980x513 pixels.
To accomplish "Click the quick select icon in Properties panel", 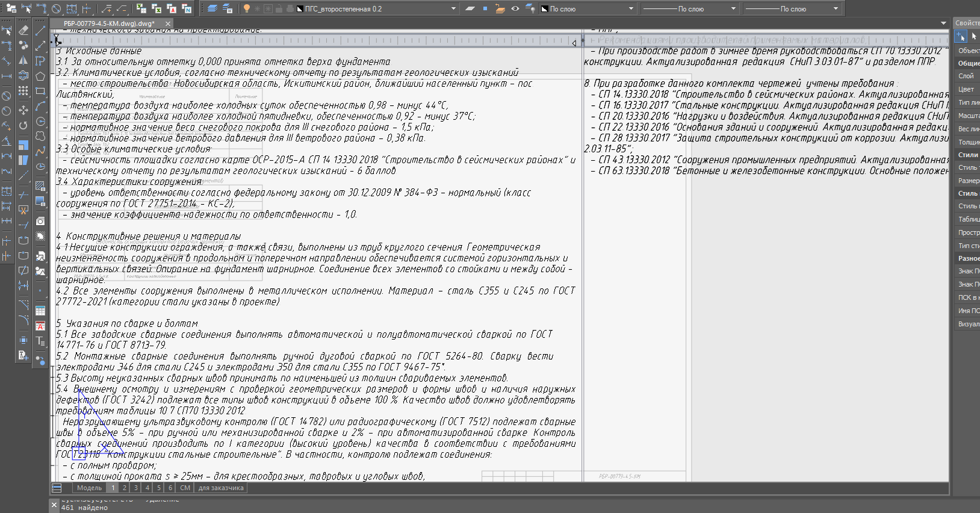I will click(x=961, y=37).
